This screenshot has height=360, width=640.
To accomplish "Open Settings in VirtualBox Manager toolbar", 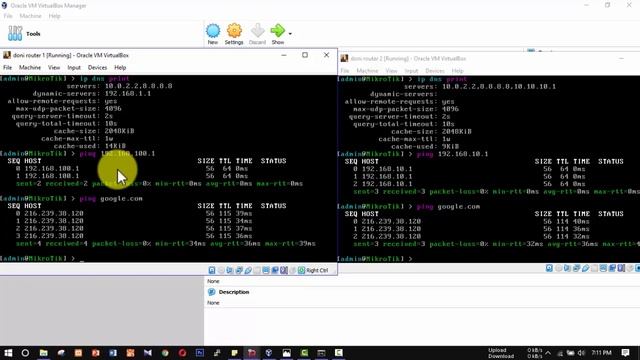I will pyautogui.click(x=234, y=34).
